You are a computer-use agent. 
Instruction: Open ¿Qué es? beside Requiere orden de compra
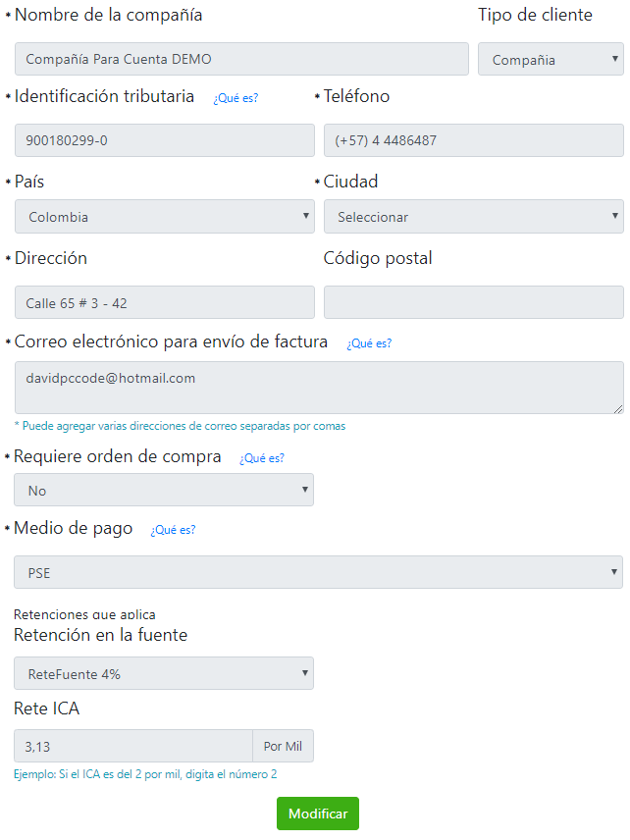[x=261, y=457]
